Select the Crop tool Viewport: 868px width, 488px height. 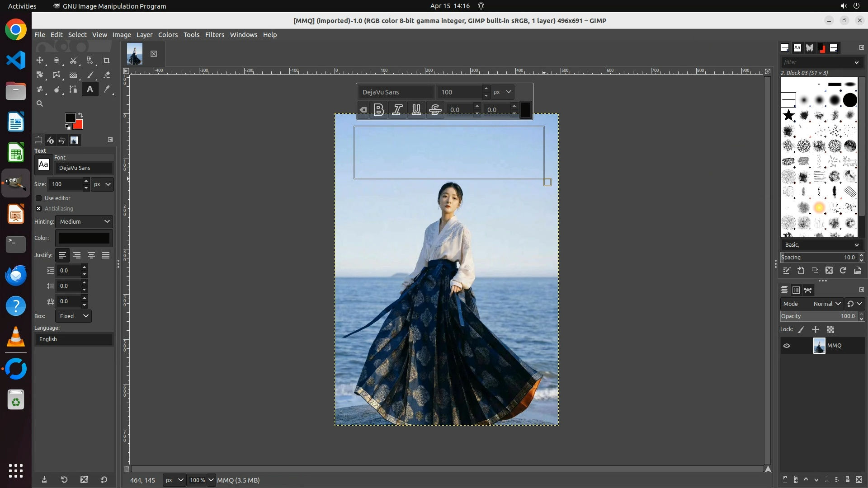pos(107,61)
